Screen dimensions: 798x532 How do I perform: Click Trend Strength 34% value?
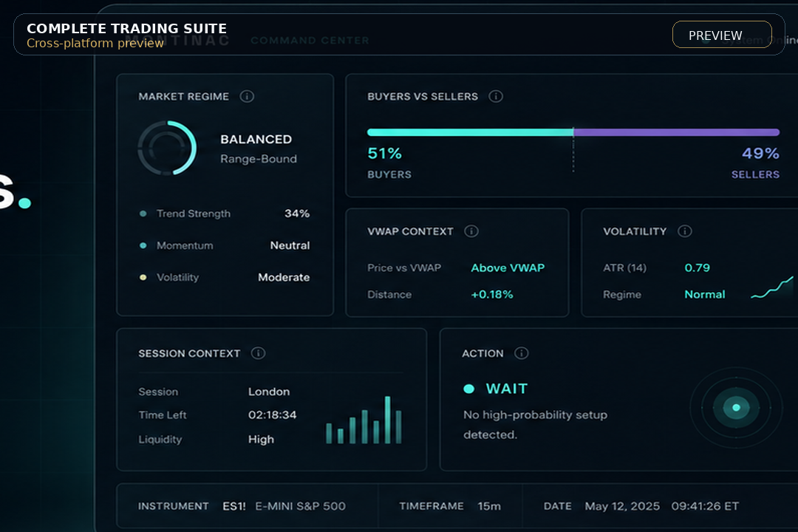(297, 214)
